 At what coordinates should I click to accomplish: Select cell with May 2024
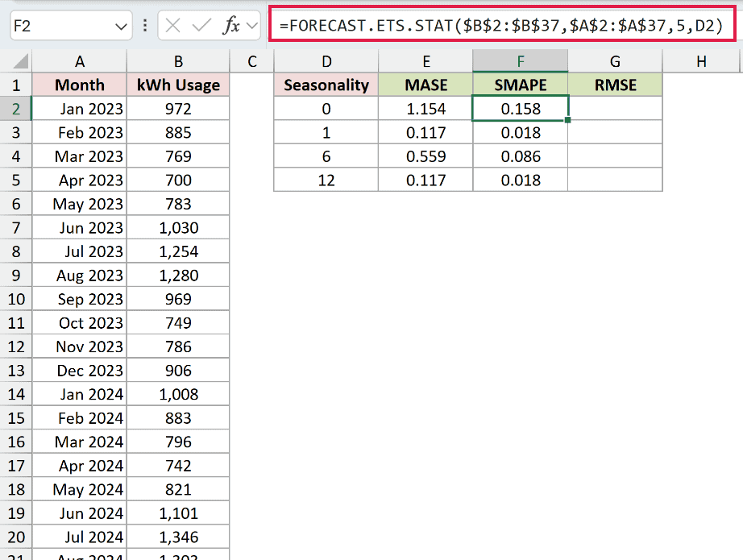click(x=80, y=489)
